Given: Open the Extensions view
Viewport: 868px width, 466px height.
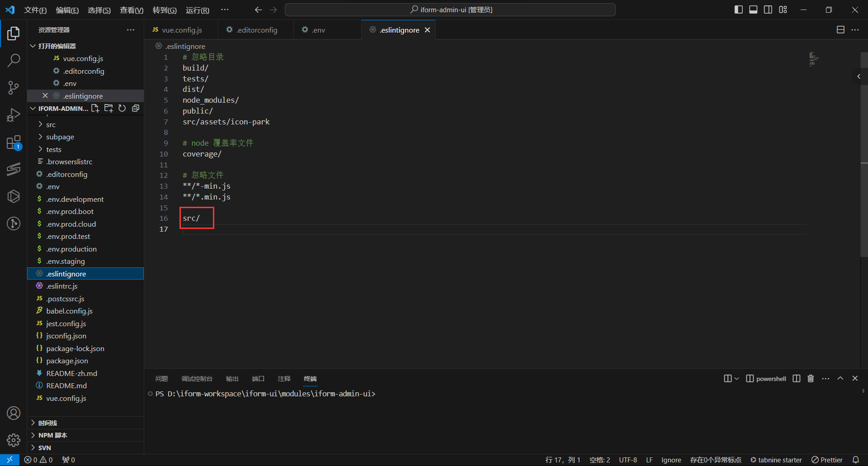Looking at the screenshot, I should [x=14, y=143].
